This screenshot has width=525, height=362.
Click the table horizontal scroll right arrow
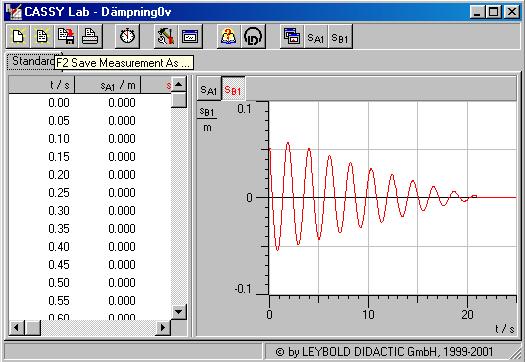coord(163,327)
